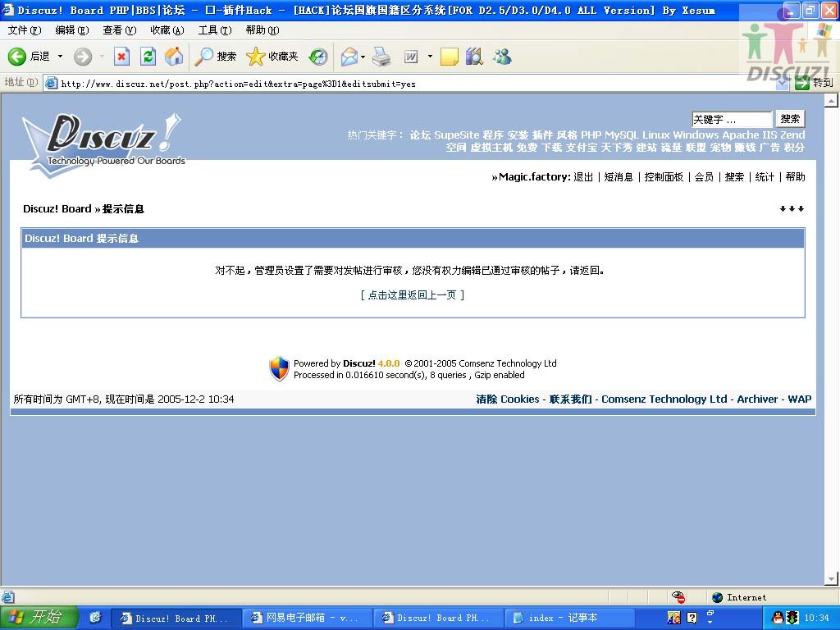Click the 点击这里返回上一页 link
Viewport: 840px width, 630px height.
(412, 295)
